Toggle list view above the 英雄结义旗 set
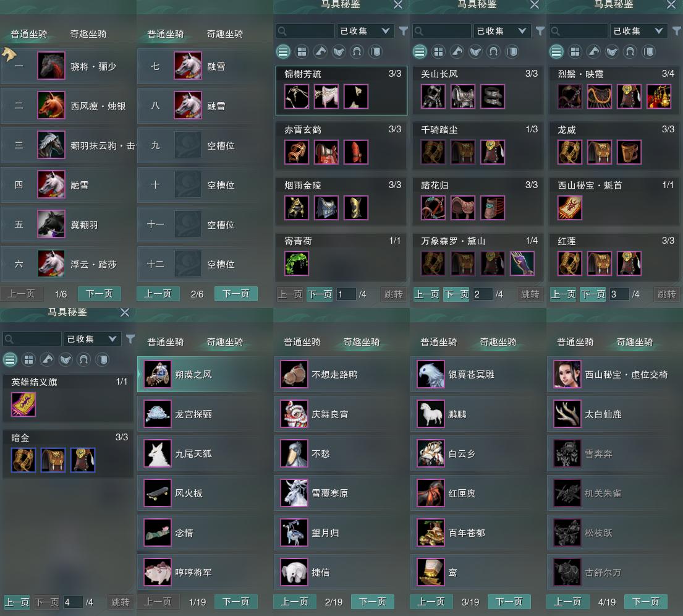 tap(10, 360)
